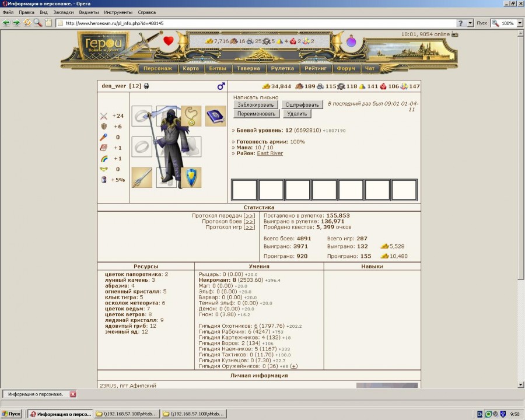Click the system tray clock
525x420 pixels.
(515, 414)
